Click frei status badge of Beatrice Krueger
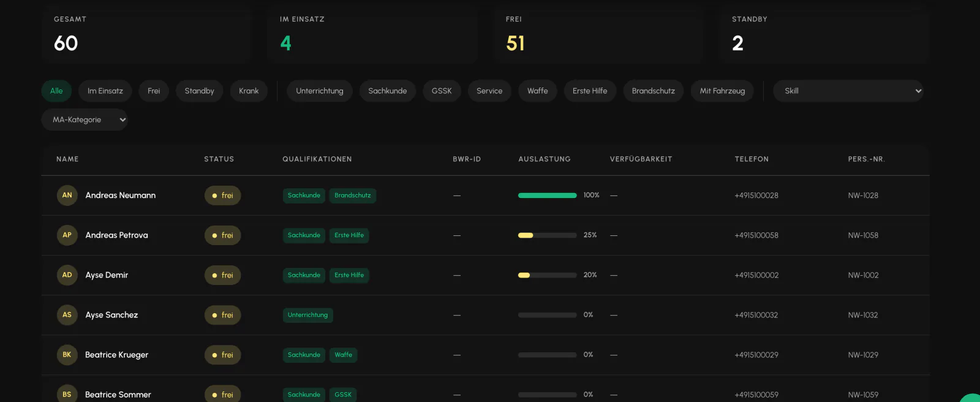Image resolution: width=980 pixels, height=402 pixels. coord(223,355)
